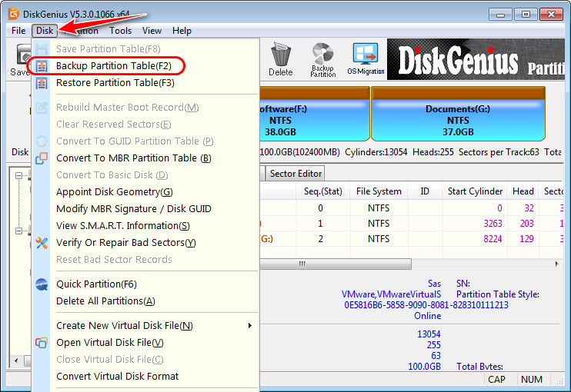Click the partition table horizontal scrollbar thumb
571x392 pixels.
(336, 264)
